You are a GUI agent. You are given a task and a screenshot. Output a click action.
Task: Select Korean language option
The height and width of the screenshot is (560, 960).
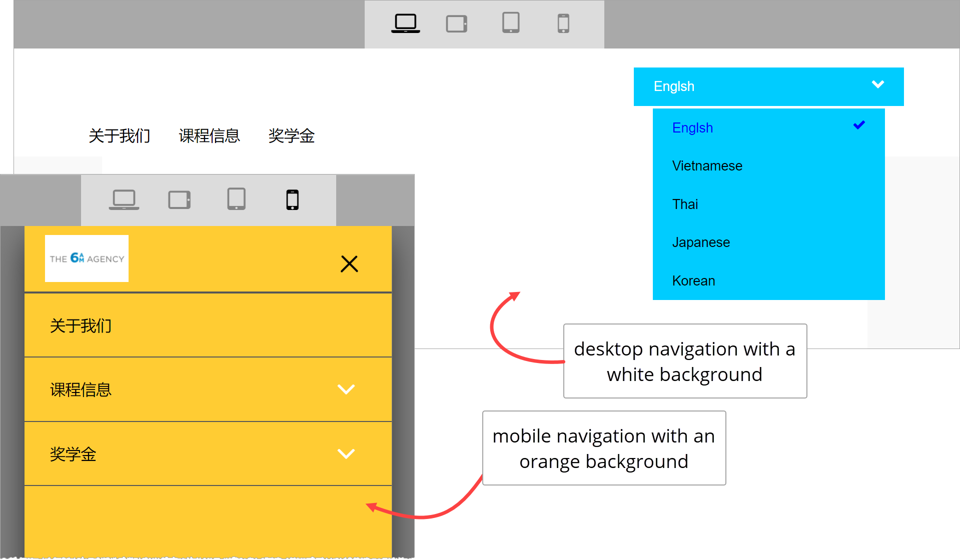coord(693,281)
